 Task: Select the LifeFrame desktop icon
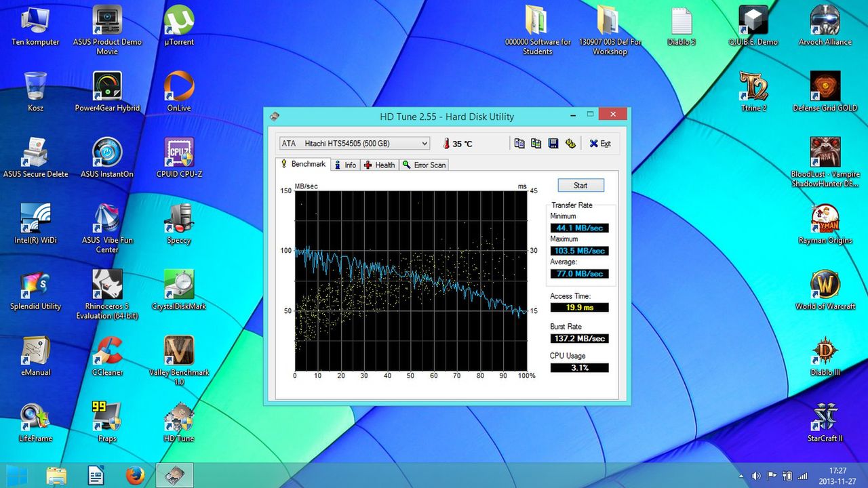(x=35, y=422)
